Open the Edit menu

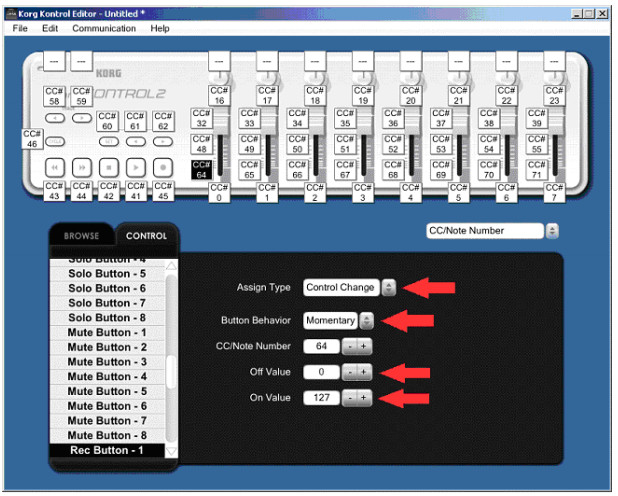[x=50, y=28]
